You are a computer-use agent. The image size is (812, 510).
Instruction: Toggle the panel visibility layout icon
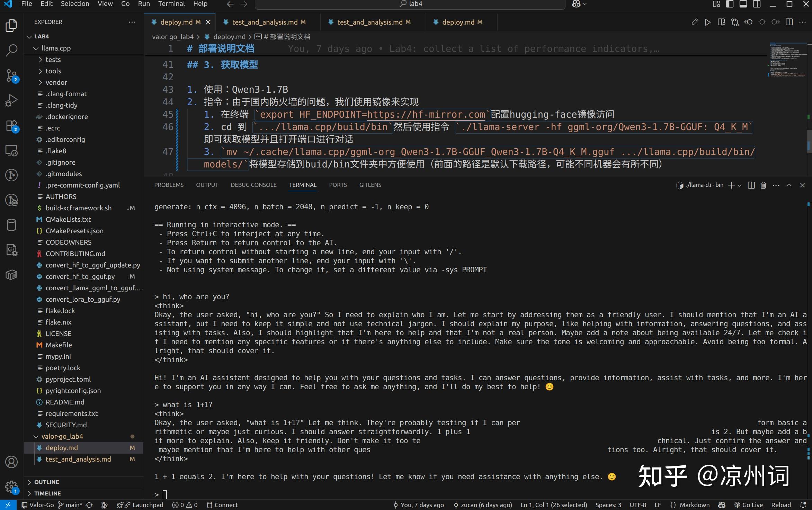[x=743, y=4]
